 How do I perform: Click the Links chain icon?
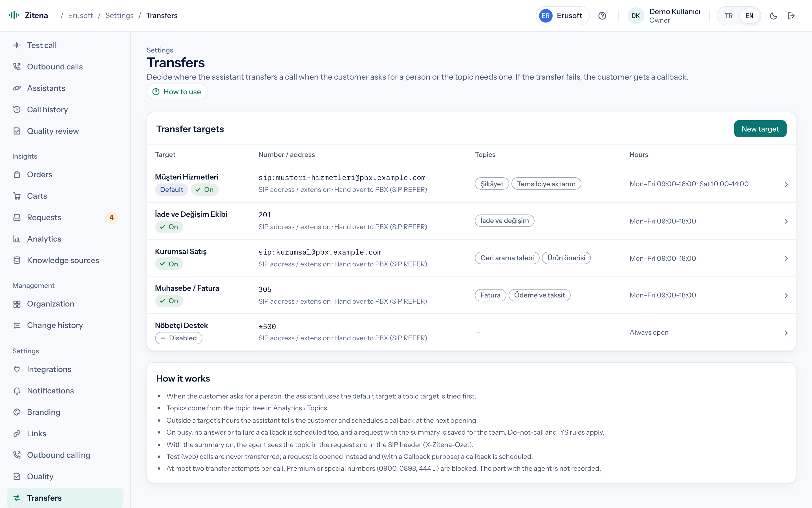tap(17, 434)
